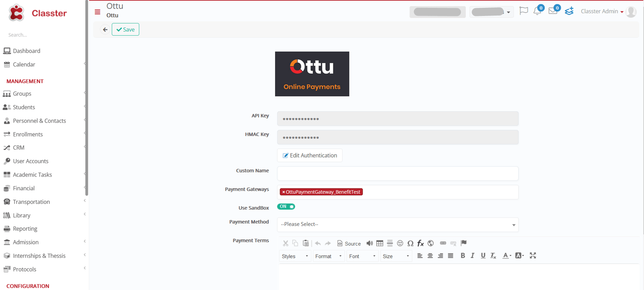Center align text in editor
The image size is (644, 290).
[430, 256]
